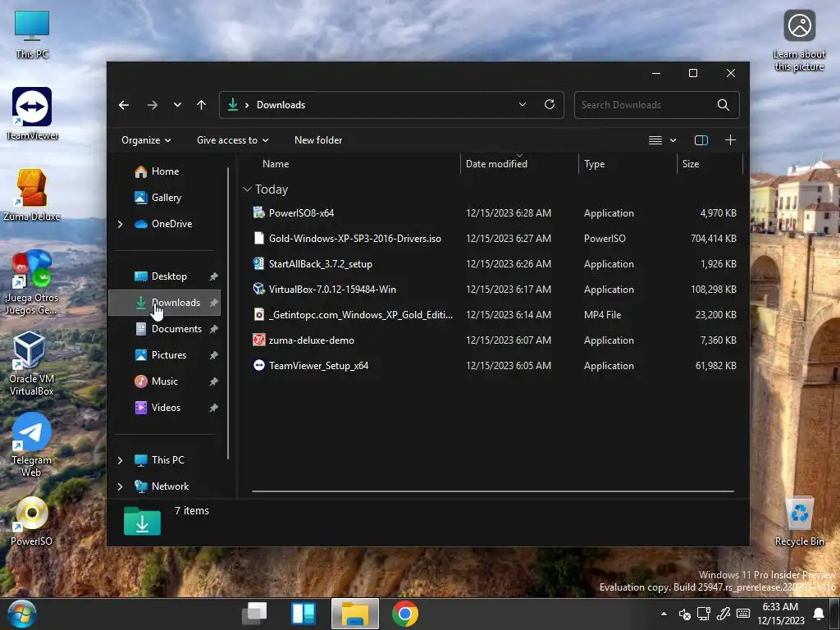Select Home in the navigation pane
This screenshot has width=840, height=630.
click(164, 171)
